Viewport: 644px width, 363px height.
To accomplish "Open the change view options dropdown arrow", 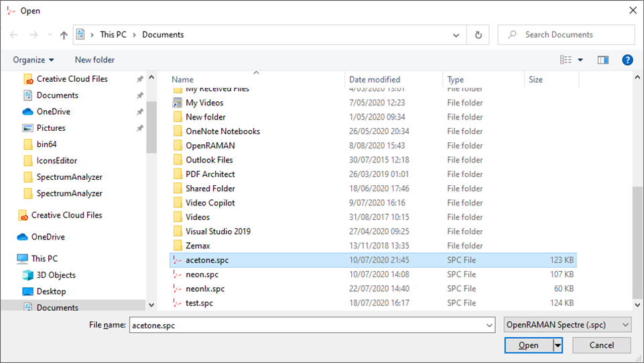I will tap(580, 60).
